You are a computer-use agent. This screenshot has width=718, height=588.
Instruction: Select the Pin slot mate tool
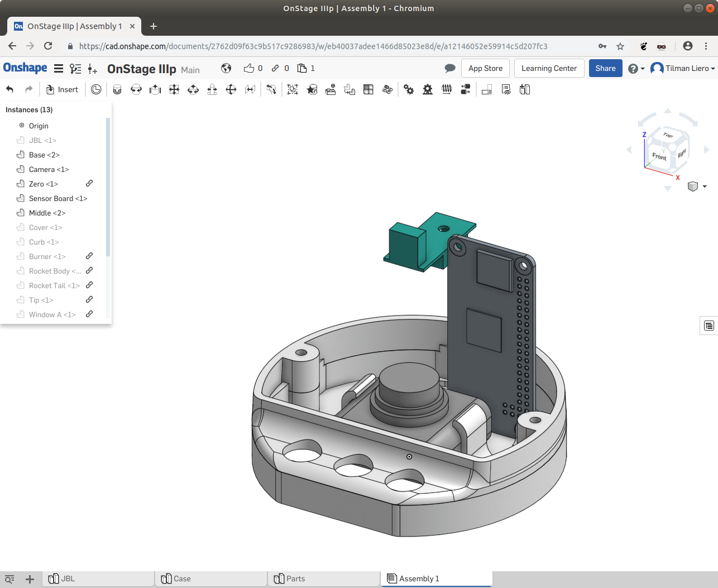tap(212, 89)
